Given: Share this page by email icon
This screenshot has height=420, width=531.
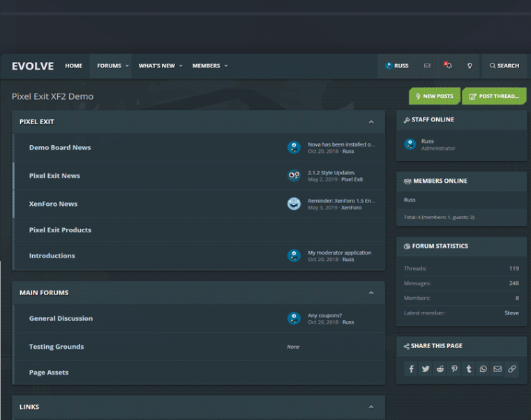Looking at the screenshot, I should point(498,369).
